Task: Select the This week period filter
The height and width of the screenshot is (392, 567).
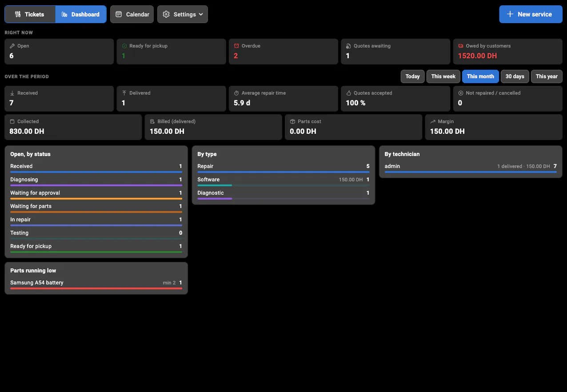Action: click(443, 76)
